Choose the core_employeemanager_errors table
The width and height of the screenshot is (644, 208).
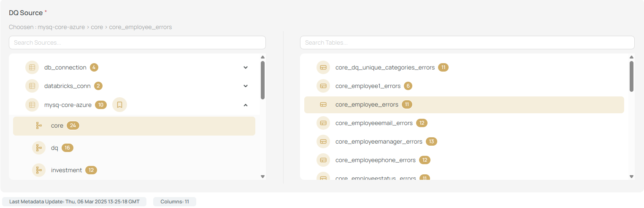[x=379, y=141]
